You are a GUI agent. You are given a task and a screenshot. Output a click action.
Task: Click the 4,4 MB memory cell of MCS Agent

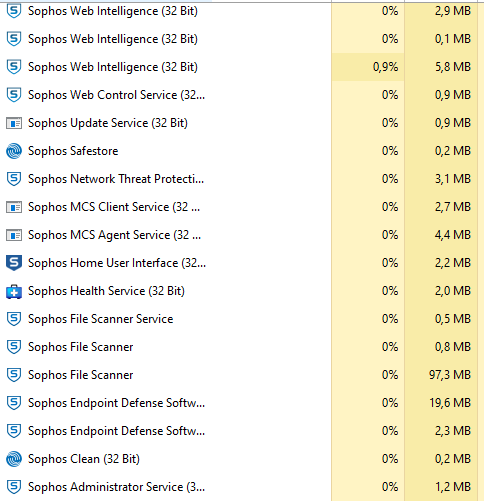pos(441,235)
